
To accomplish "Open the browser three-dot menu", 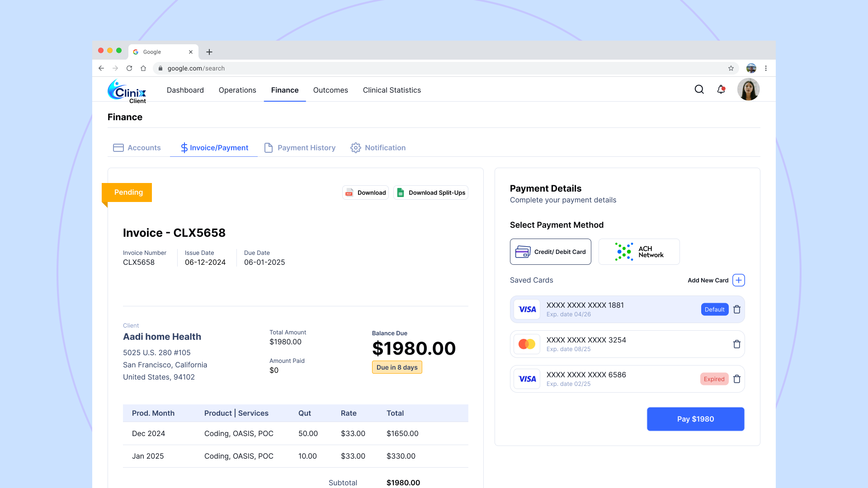I will (766, 68).
